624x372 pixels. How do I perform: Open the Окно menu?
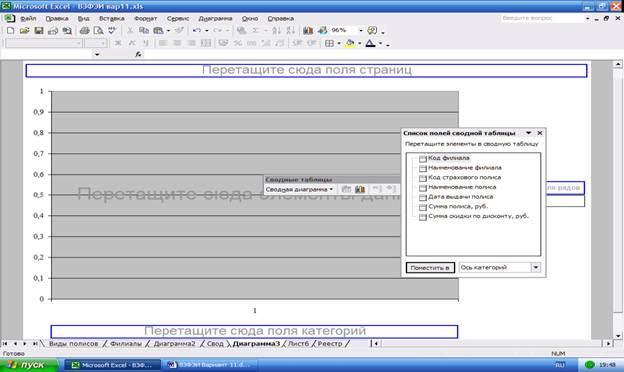point(250,18)
